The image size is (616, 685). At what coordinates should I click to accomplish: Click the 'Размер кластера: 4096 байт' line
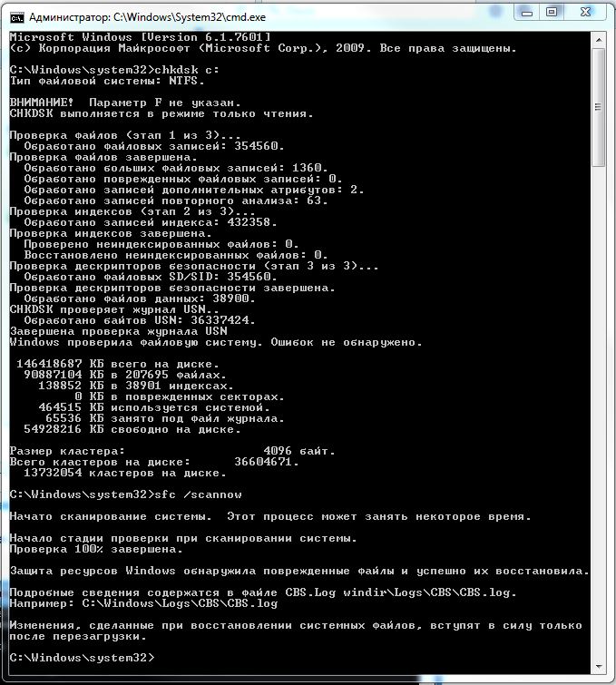(x=172, y=451)
